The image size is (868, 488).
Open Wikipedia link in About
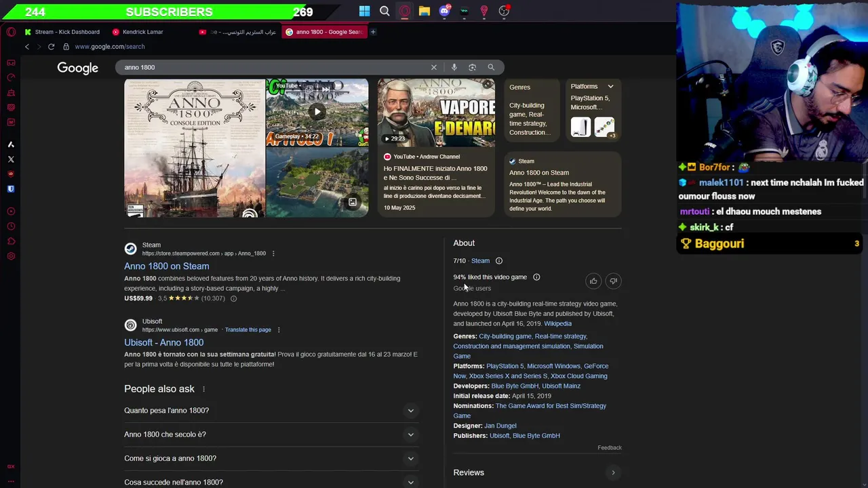click(557, 324)
